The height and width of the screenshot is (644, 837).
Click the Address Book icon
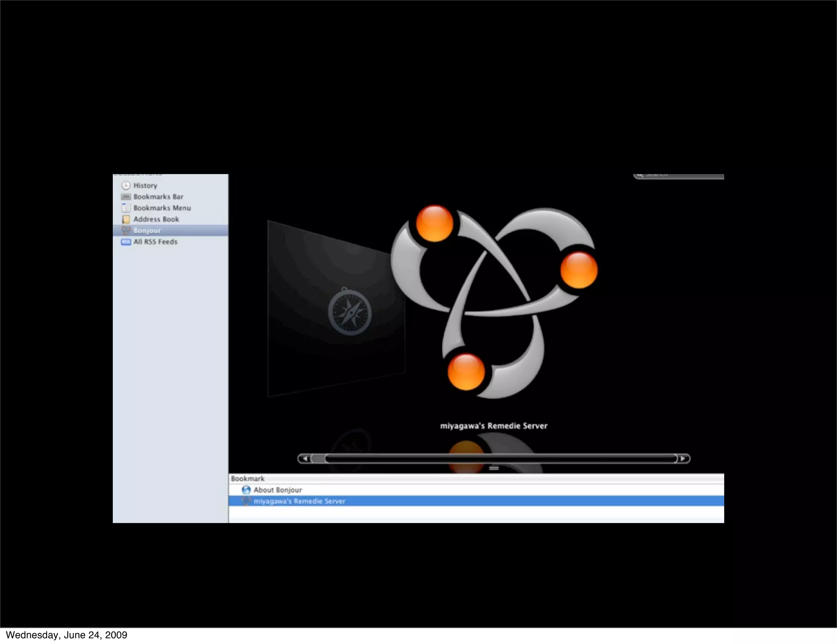click(126, 219)
